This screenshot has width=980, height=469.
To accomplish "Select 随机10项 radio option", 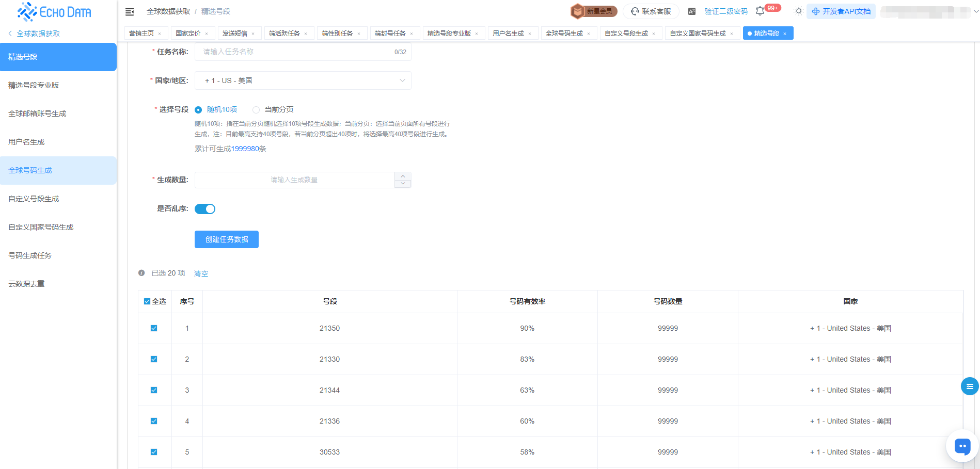I will click(x=216, y=109).
